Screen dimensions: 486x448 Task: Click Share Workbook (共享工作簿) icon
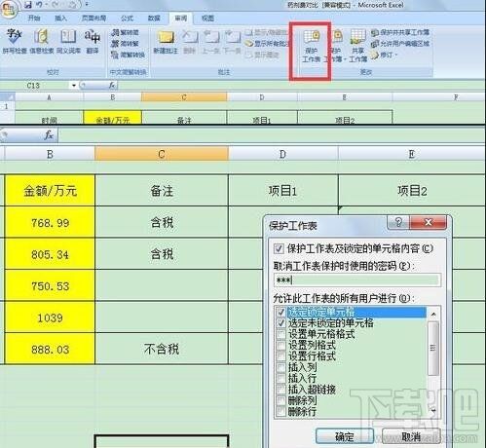pos(357,46)
